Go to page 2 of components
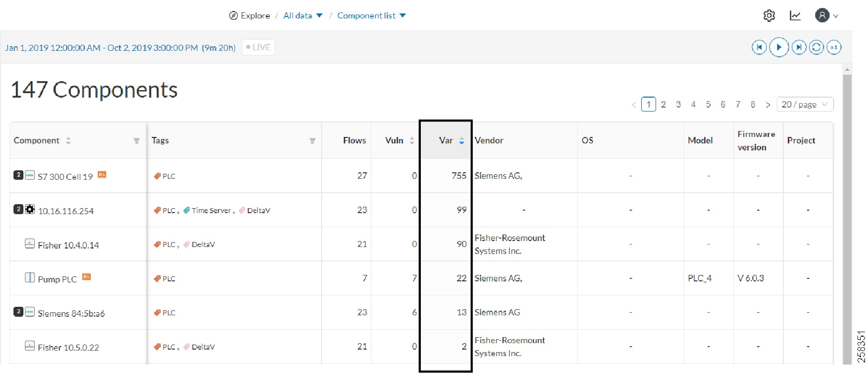This screenshot has height=373, width=868. point(663,105)
